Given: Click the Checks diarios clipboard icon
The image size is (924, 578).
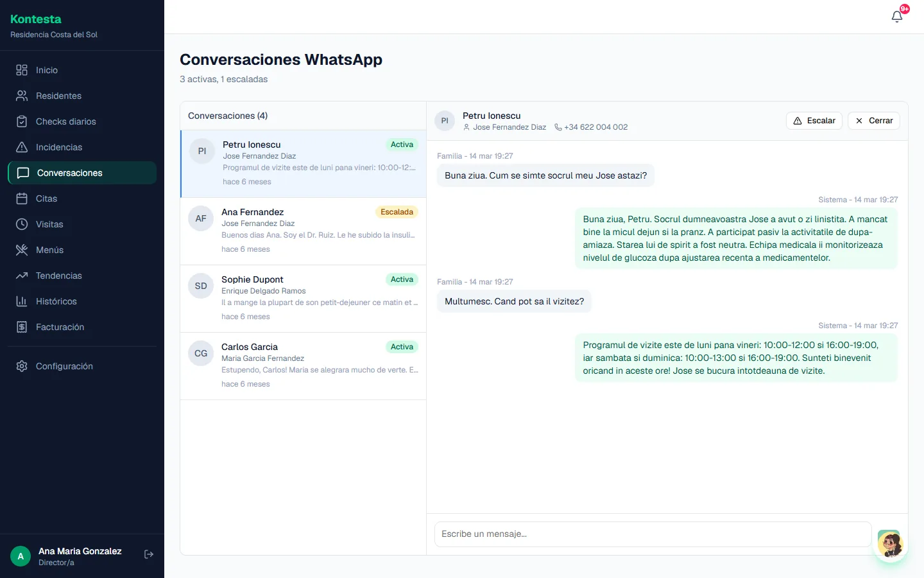Looking at the screenshot, I should tap(22, 121).
